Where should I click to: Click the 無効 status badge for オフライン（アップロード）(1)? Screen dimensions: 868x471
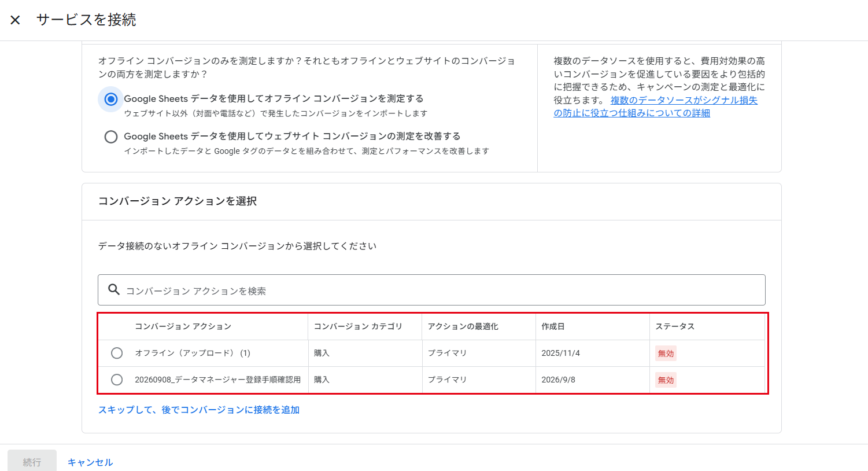(666, 354)
